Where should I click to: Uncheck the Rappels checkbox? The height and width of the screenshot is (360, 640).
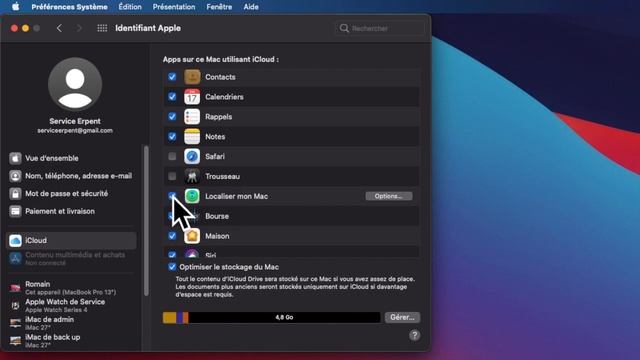[x=172, y=116]
